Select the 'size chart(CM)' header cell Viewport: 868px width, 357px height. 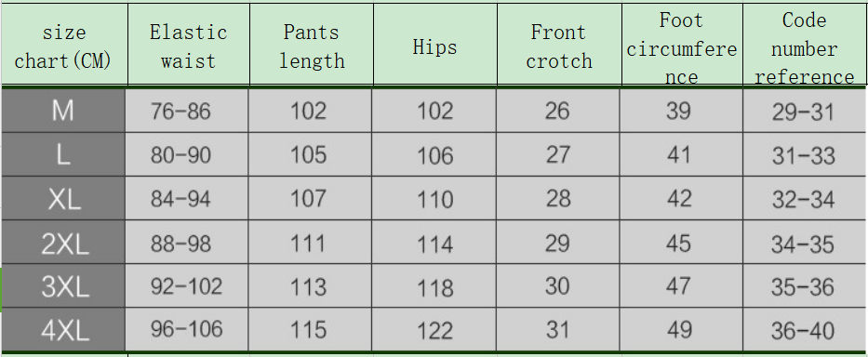(x=64, y=45)
